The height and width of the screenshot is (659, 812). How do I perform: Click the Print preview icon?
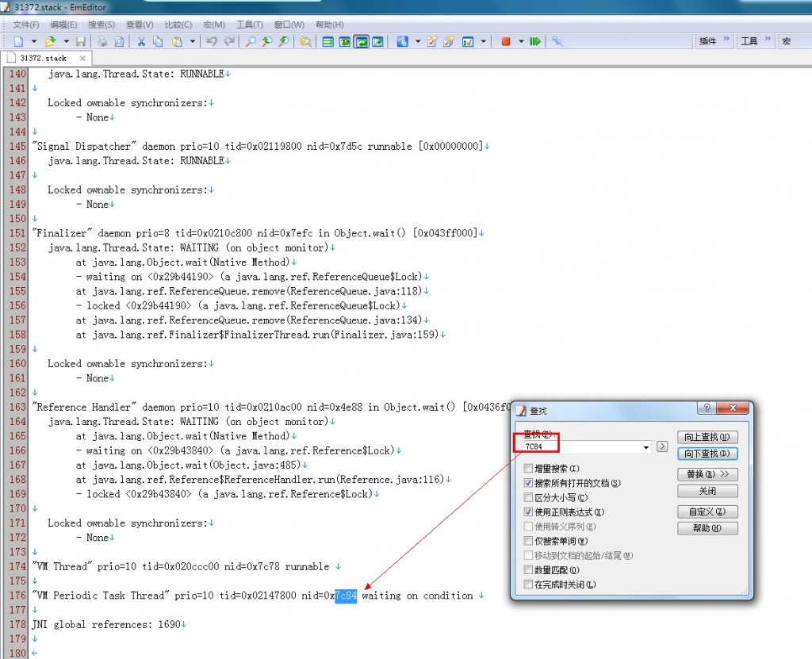tap(119, 41)
